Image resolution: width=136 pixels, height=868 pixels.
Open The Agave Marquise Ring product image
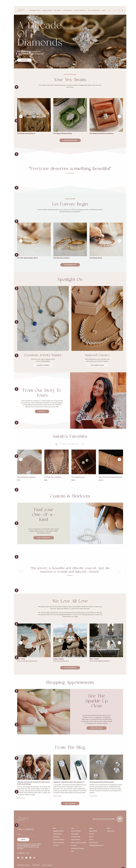[70, 115]
